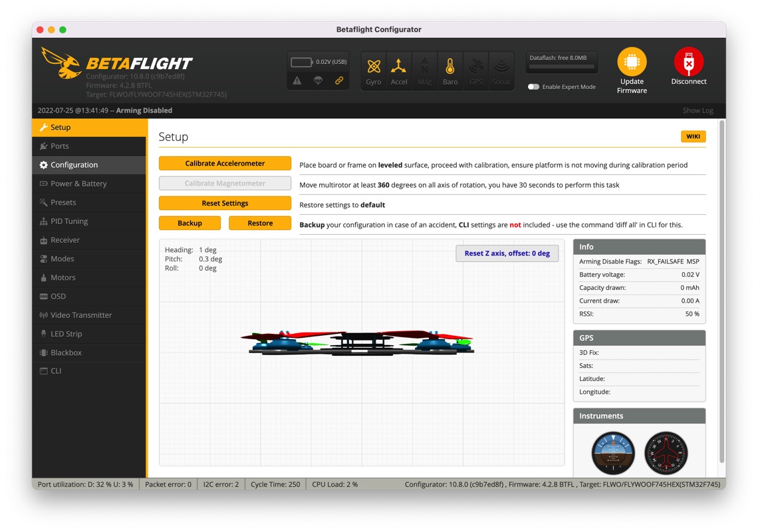This screenshot has height=532, width=758.
Task: Click the heading compass instrument
Action: pyautogui.click(x=666, y=453)
